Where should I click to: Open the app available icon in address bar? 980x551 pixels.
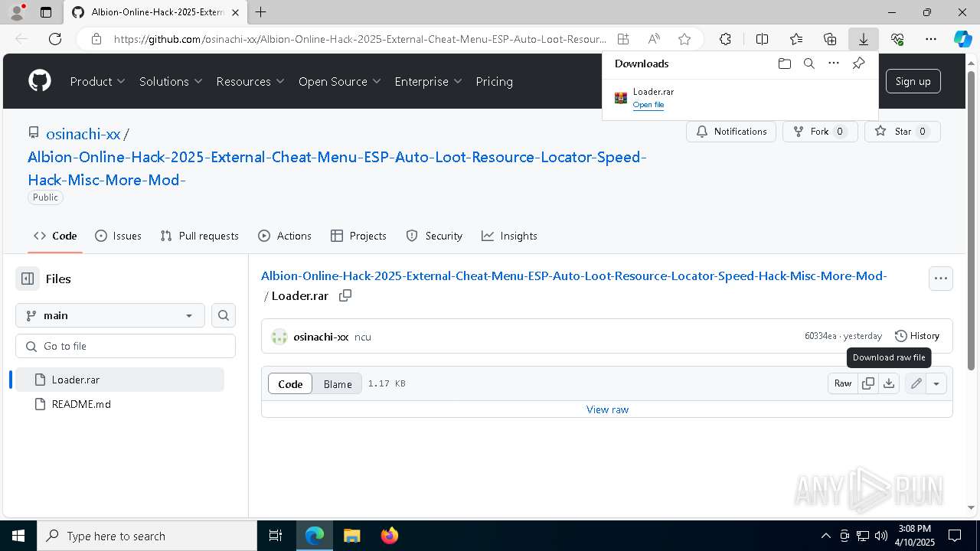(623, 39)
